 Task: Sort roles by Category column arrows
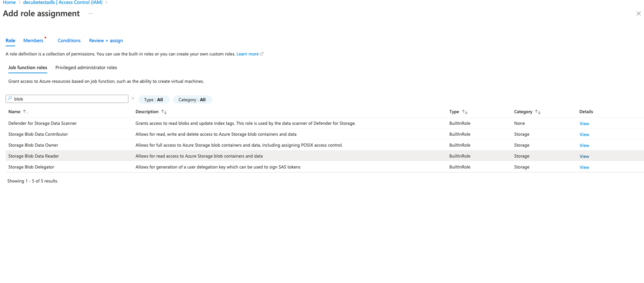tap(537, 112)
